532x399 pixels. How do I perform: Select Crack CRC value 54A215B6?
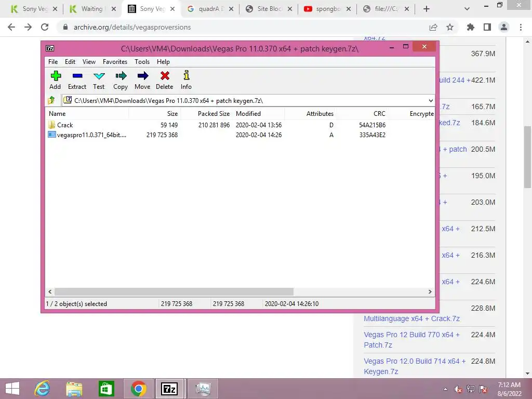pyautogui.click(x=372, y=125)
